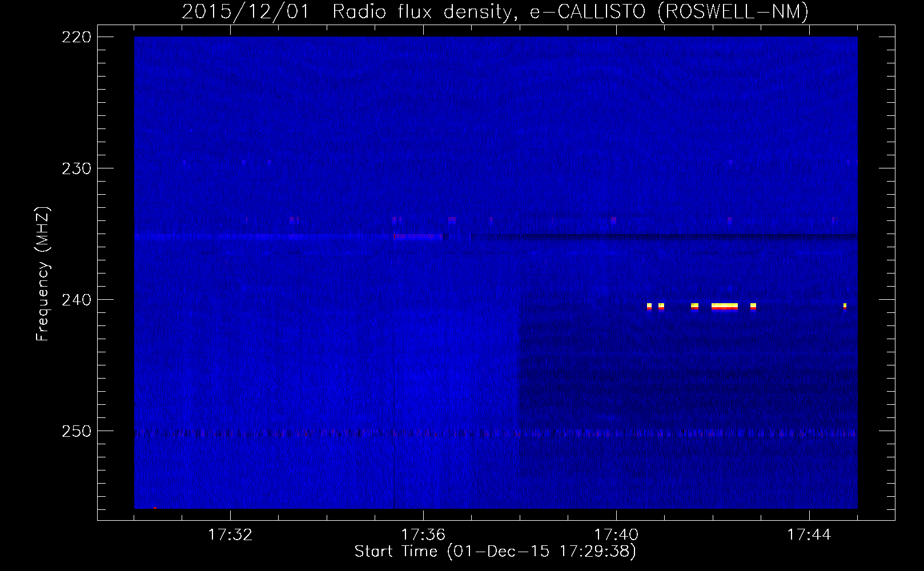Click the Start Time axis caption
The height and width of the screenshot is (571, 924).
495,552
